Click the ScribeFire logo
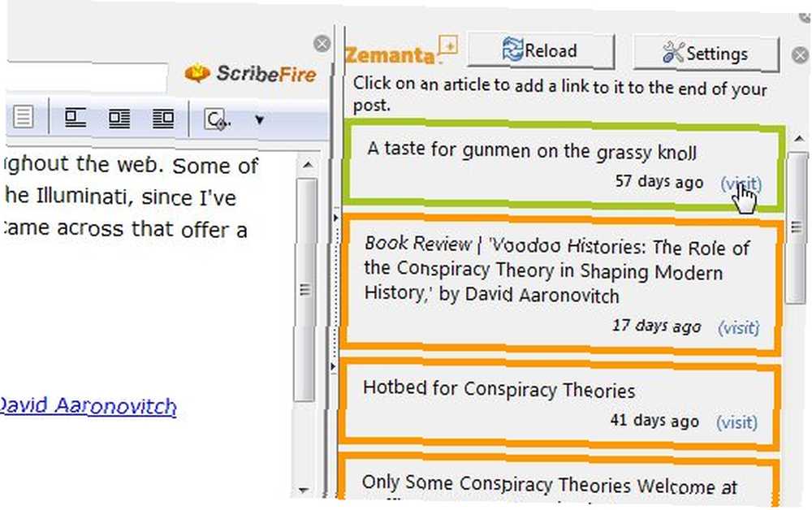The image size is (812, 510). coord(251,74)
